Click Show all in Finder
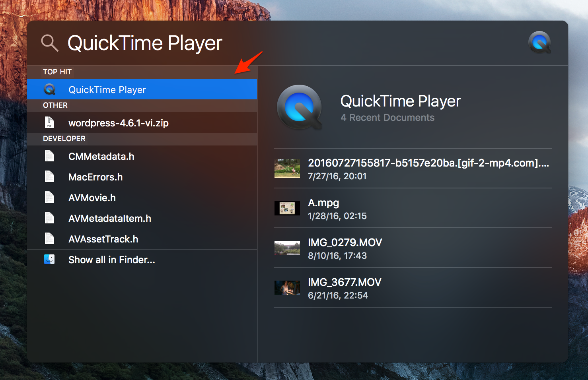 (x=111, y=260)
